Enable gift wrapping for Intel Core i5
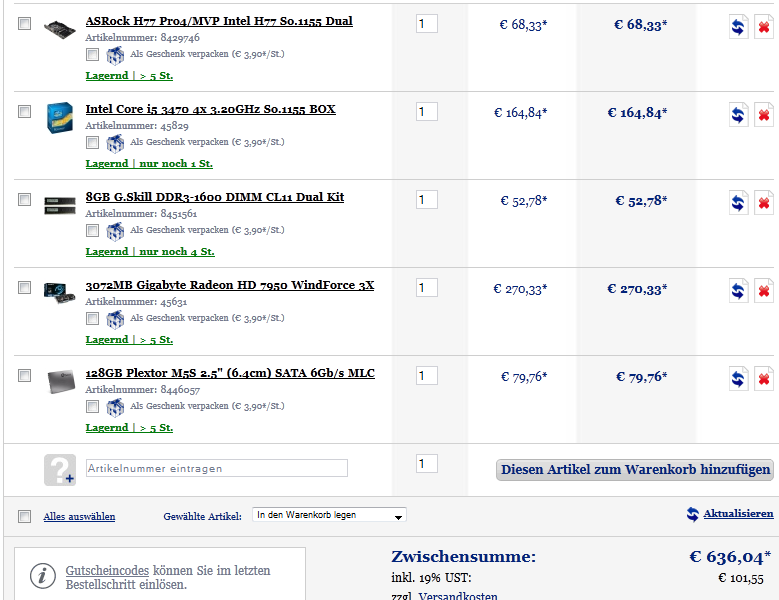 point(92,143)
